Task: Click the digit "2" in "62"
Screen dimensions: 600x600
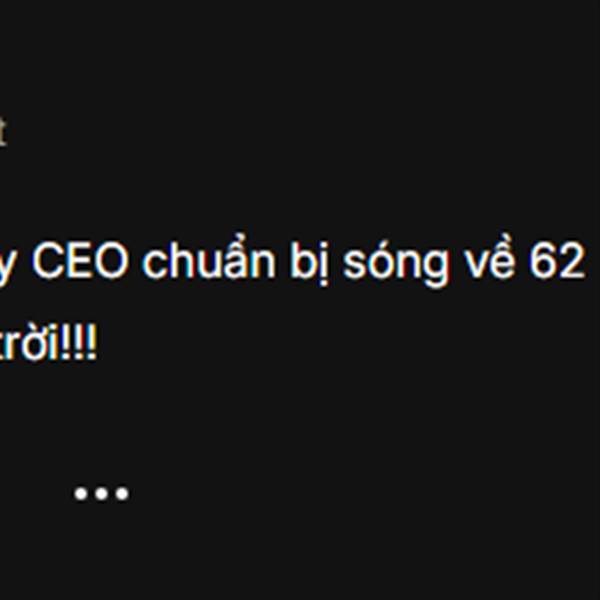Action: [x=572, y=262]
